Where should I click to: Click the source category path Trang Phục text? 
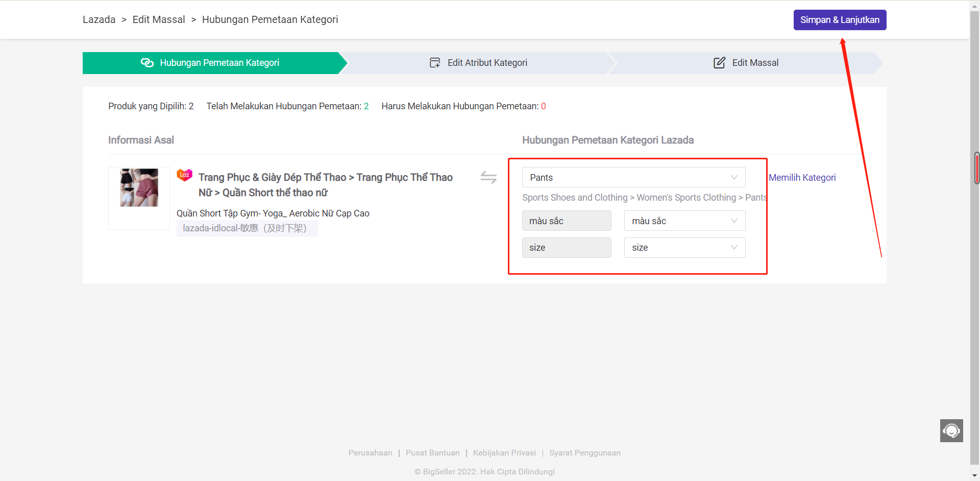pos(326,185)
